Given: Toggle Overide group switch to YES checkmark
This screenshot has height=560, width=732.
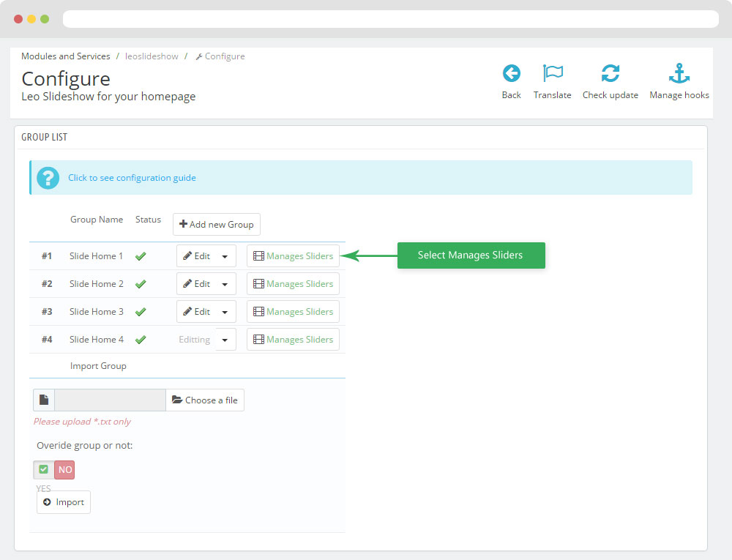Looking at the screenshot, I should pyautogui.click(x=43, y=469).
